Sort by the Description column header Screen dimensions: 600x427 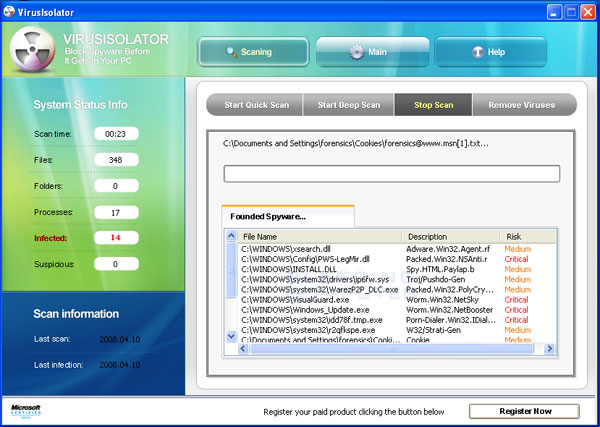(x=451, y=236)
